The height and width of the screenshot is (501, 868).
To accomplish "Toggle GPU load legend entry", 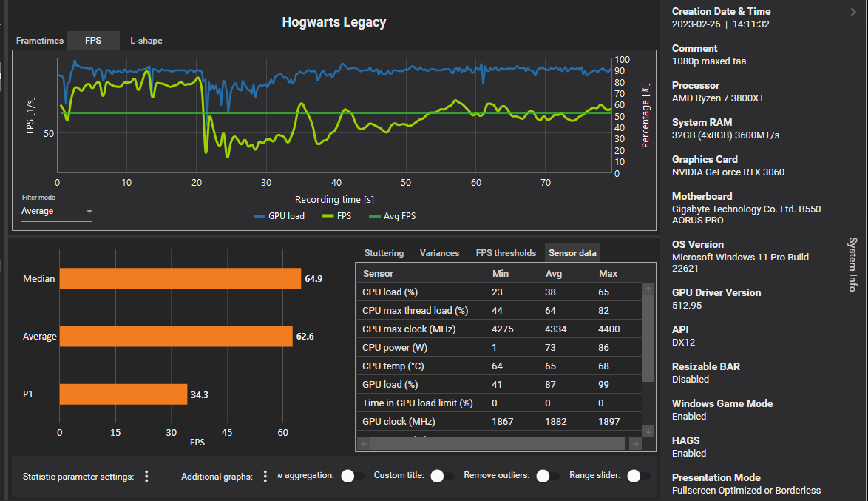I will [279, 216].
